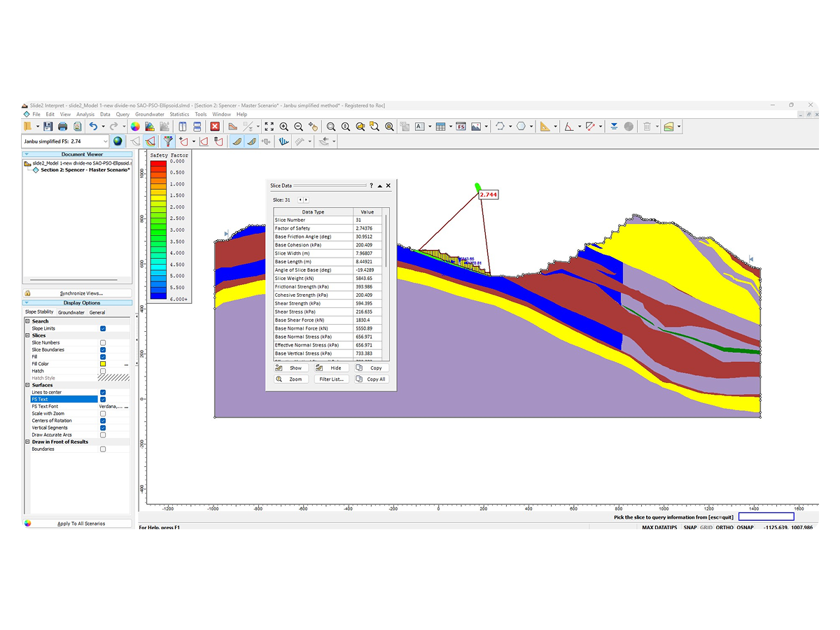Click the red X toolbar icon

pos(215,127)
